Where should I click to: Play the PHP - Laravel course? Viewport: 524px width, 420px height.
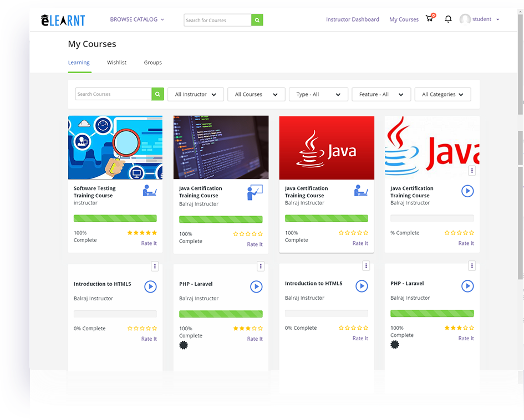(256, 286)
